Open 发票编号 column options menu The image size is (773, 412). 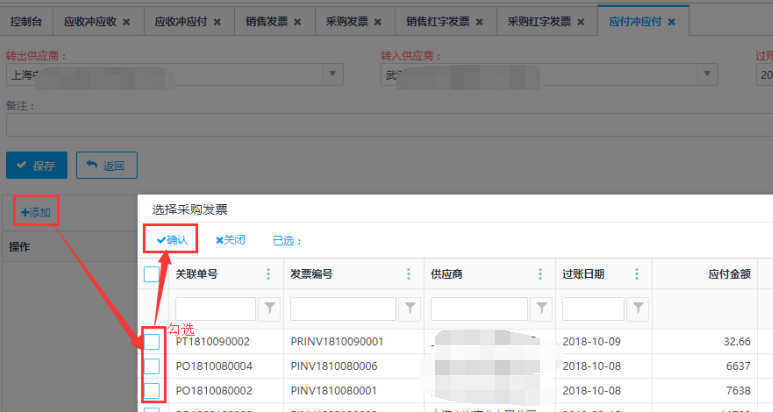click(x=408, y=274)
